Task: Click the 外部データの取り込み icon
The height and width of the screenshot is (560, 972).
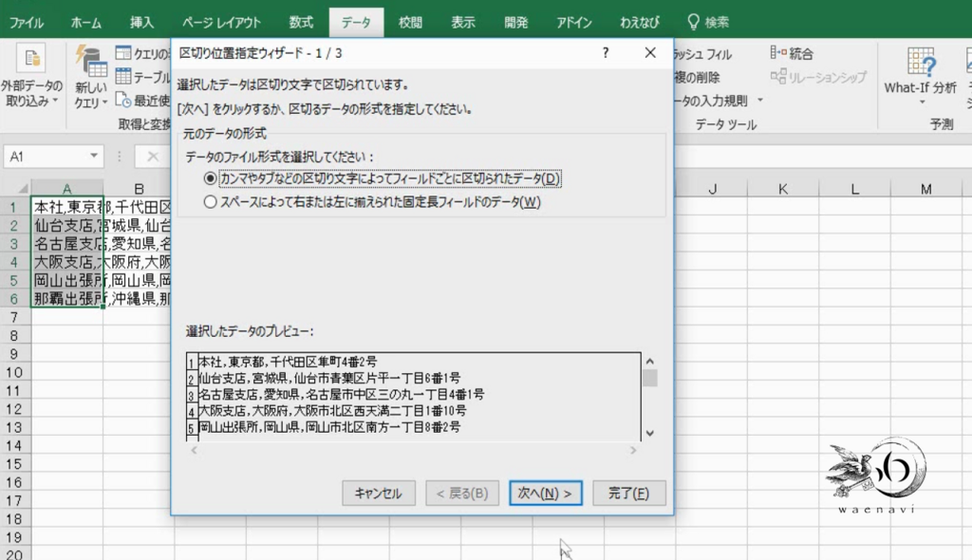Action: [31, 59]
